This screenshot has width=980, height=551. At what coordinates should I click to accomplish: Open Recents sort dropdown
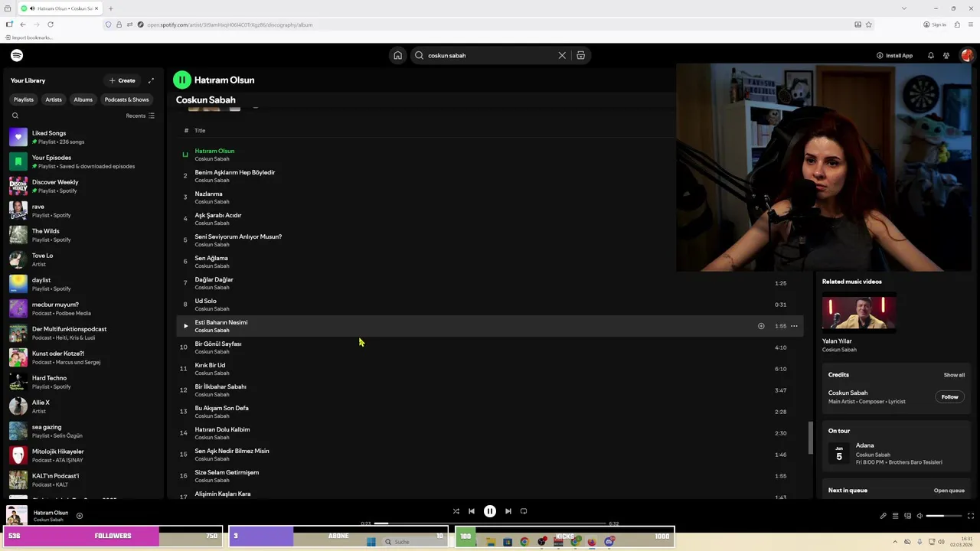click(x=140, y=116)
